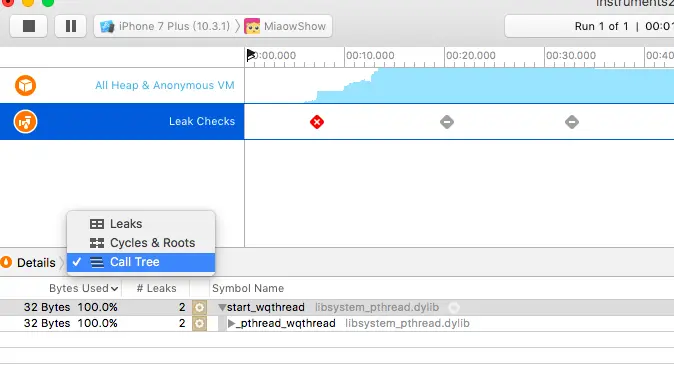Click the Details breadcrumb
Screen dimensions: 674x374
(x=36, y=263)
